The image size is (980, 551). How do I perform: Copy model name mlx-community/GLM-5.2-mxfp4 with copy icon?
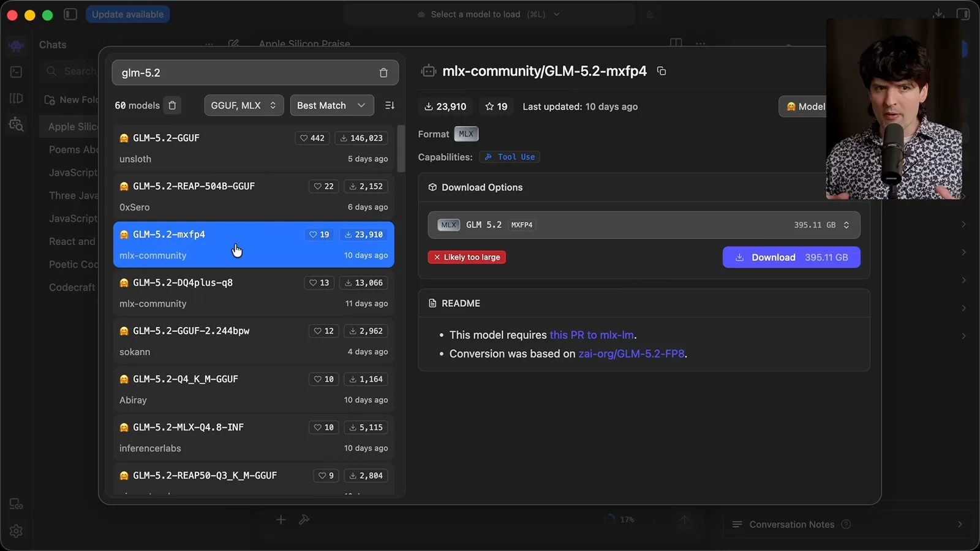(x=661, y=71)
